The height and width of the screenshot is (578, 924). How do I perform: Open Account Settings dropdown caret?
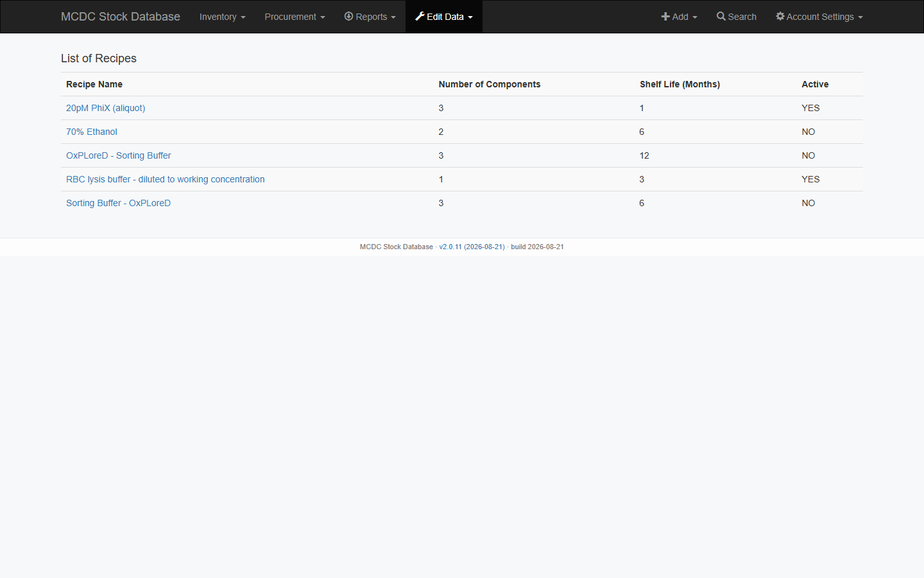860,17
